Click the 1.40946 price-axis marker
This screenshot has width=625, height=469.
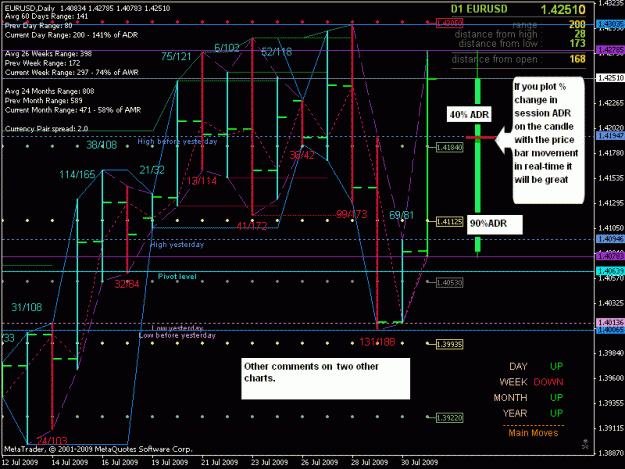click(x=610, y=239)
